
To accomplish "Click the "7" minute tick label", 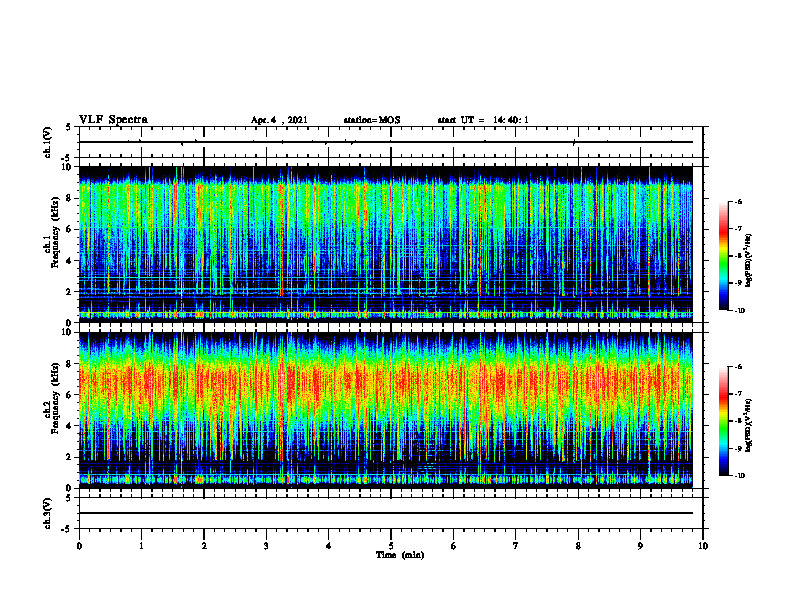I will [x=516, y=546].
